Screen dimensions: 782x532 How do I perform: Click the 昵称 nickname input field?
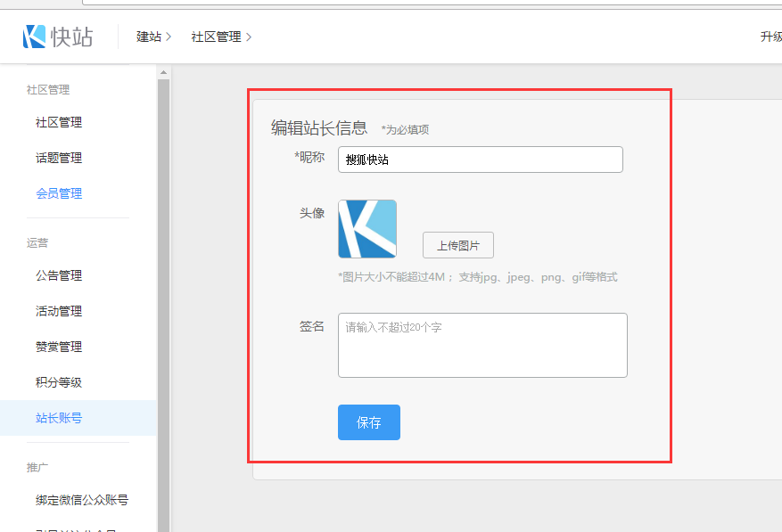click(x=480, y=160)
